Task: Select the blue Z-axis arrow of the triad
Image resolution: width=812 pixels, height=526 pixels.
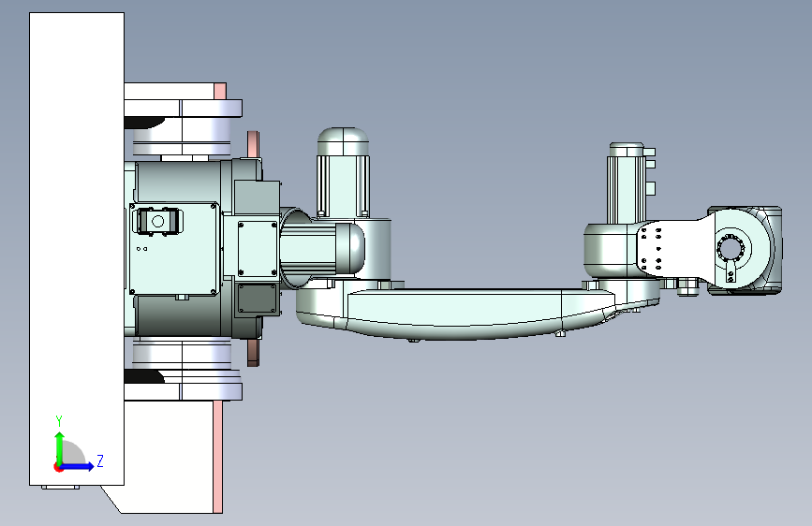Action: pyautogui.click(x=78, y=466)
